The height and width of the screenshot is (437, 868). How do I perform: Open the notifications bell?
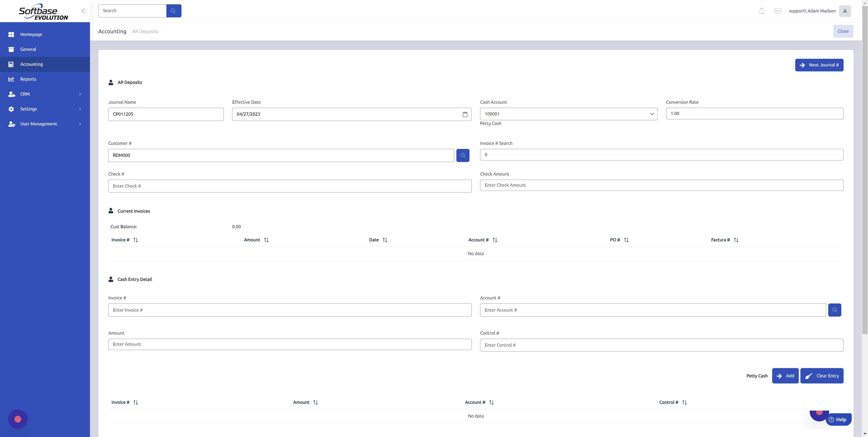(762, 11)
